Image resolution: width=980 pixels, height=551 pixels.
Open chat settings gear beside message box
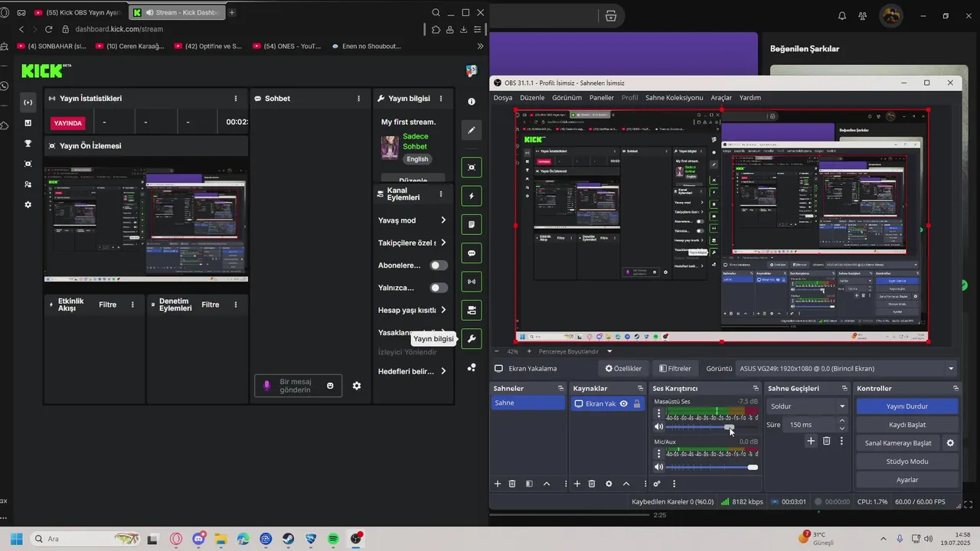[x=356, y=386]
